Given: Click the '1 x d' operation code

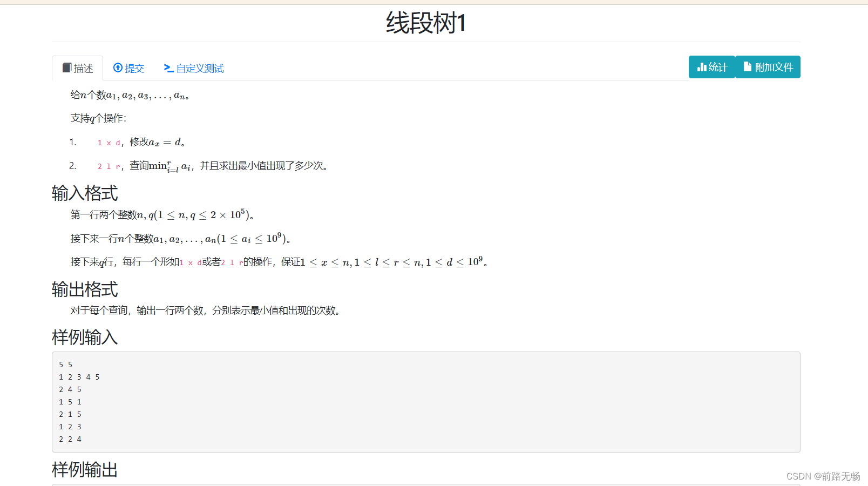Looking at the screenshot, I should [x=109, y=143].
